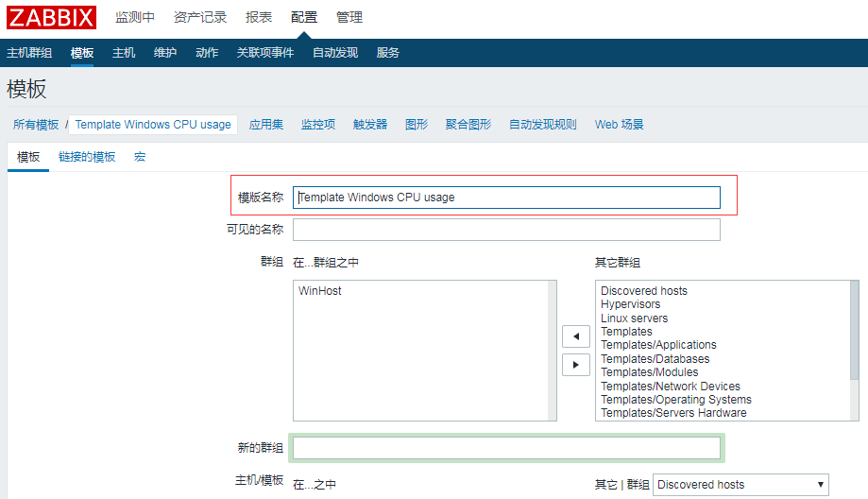Open the 触发器 link
This screenshot has height=499, width=868.
coord(370,125)
